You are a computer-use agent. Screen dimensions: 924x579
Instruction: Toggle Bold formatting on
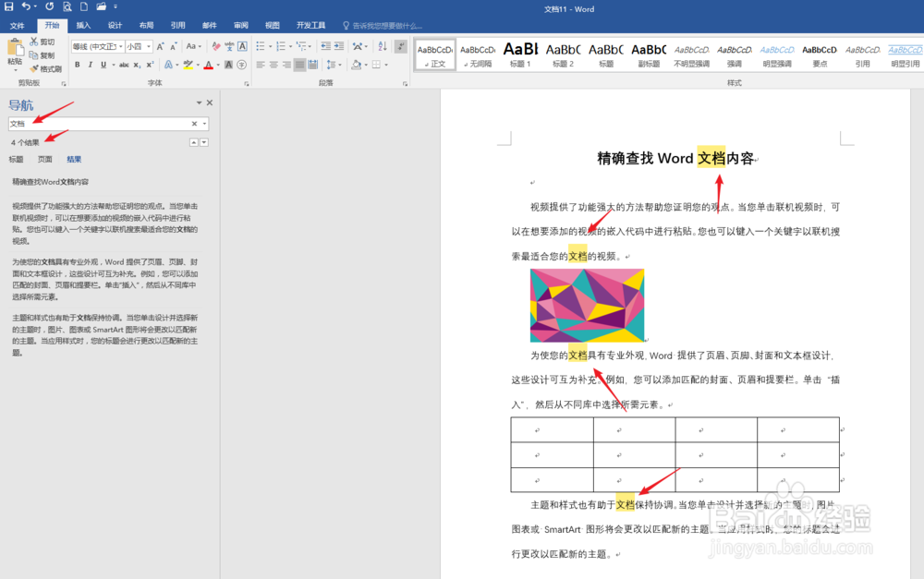click(x=78, y=65)
